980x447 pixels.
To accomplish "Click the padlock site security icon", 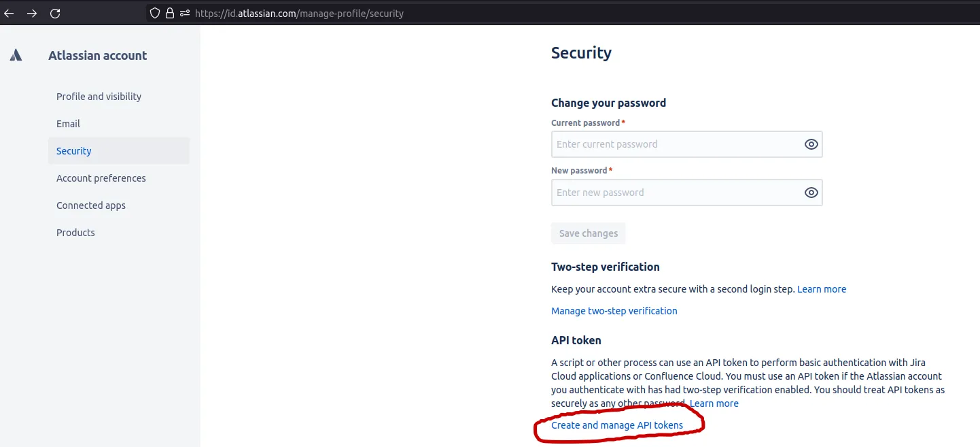I will click(x=169, y=13).
